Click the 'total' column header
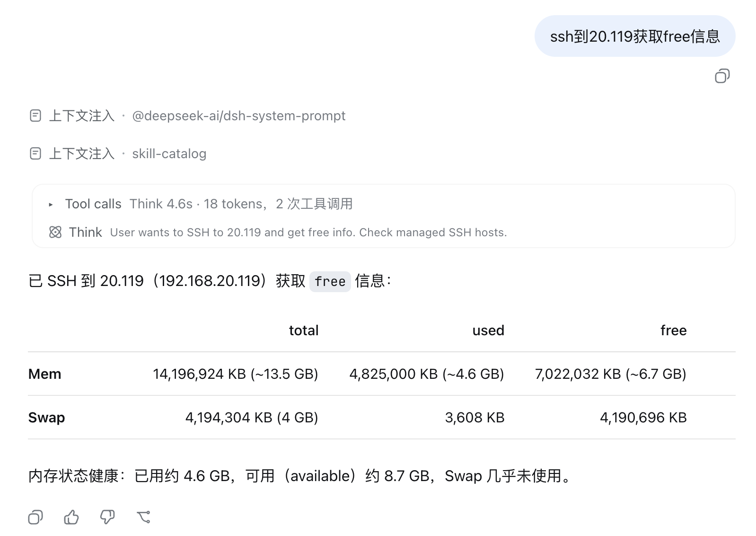 (304, 330)
